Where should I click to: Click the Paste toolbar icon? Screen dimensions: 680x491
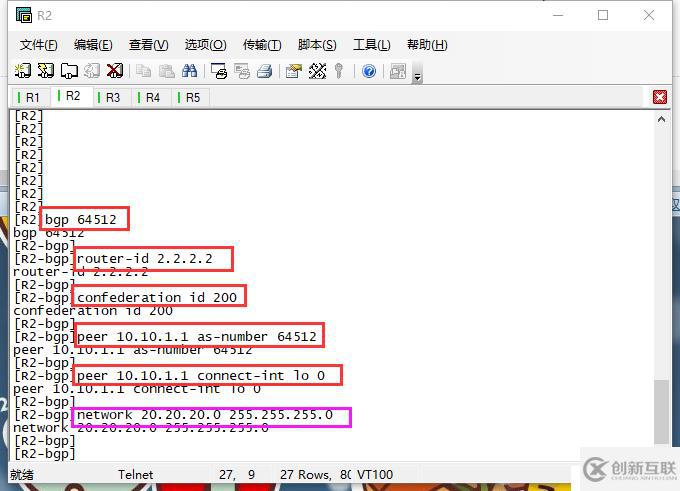(167, 71)
